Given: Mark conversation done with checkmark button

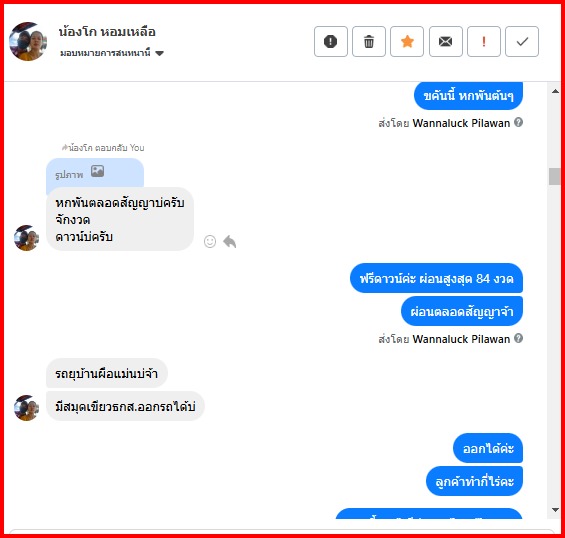Looking at the screenshot, I should pos(522,41).
